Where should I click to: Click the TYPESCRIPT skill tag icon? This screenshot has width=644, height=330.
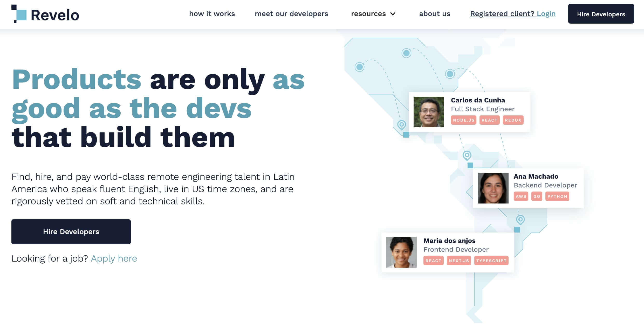491,261
